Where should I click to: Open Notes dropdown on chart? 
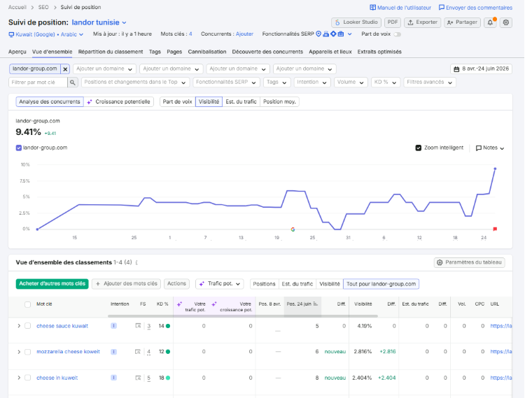[x=490, y=148]
